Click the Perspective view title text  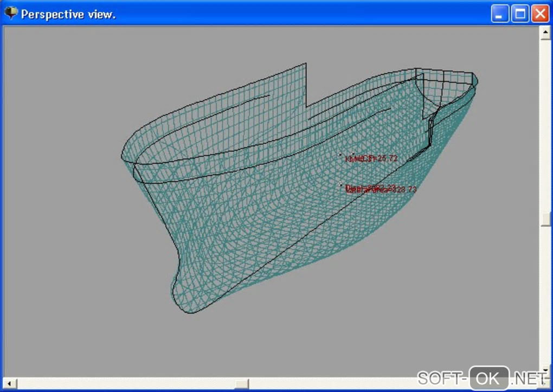[68, 14]
